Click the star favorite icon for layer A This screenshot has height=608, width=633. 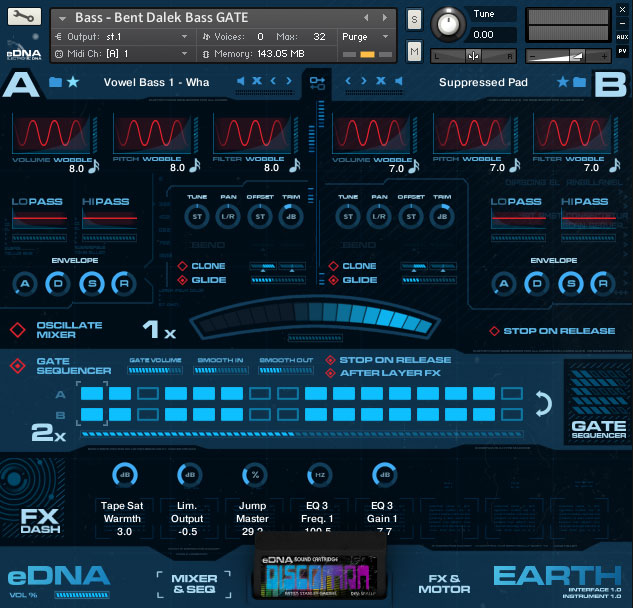click(x=73, y=82)
